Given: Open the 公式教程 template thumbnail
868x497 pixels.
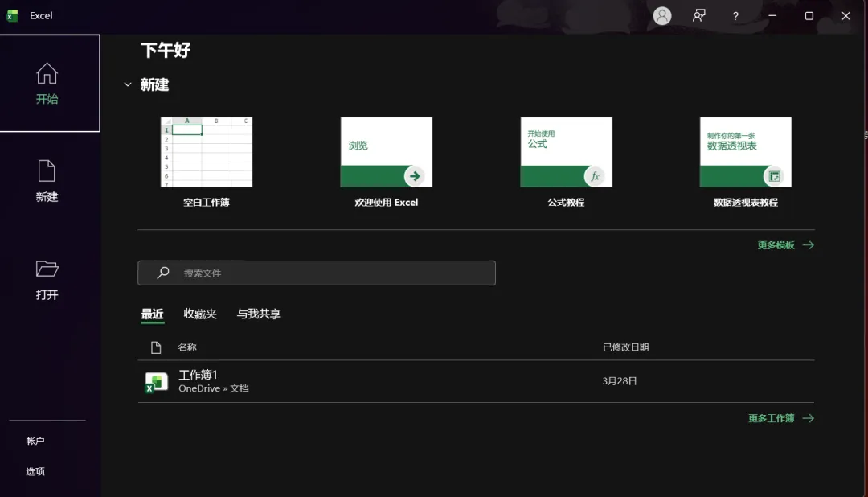Looking at the screenshot, I should (x=566, y=152).
